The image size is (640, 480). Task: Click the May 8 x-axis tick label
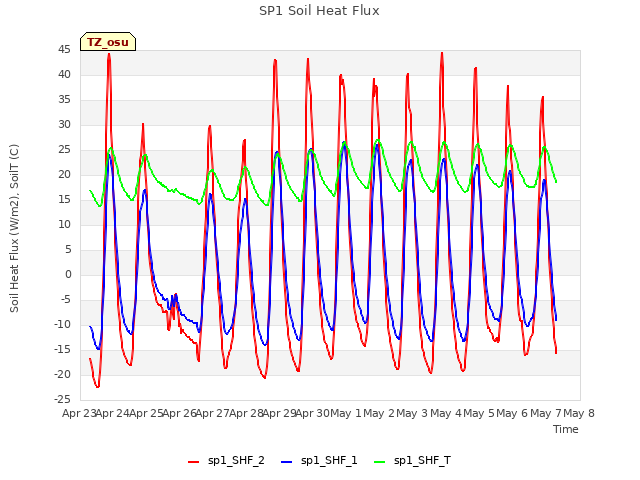tap(579, 413)
